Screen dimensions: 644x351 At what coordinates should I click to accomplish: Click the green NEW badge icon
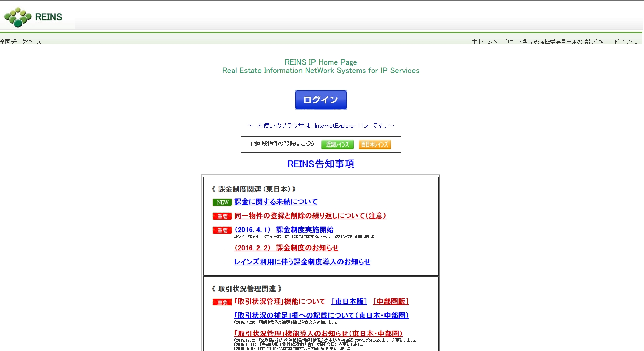click(222, 202)
